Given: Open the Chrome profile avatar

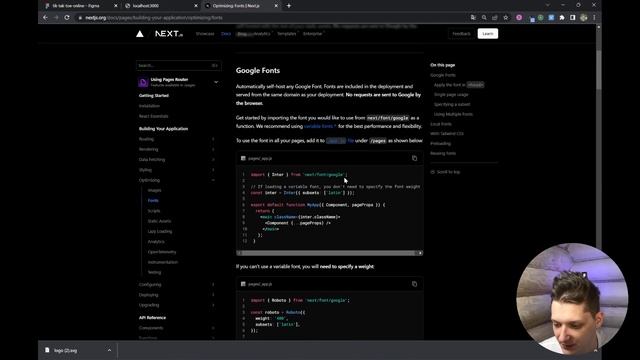Looking at the screenshot, I should point(584,18).
